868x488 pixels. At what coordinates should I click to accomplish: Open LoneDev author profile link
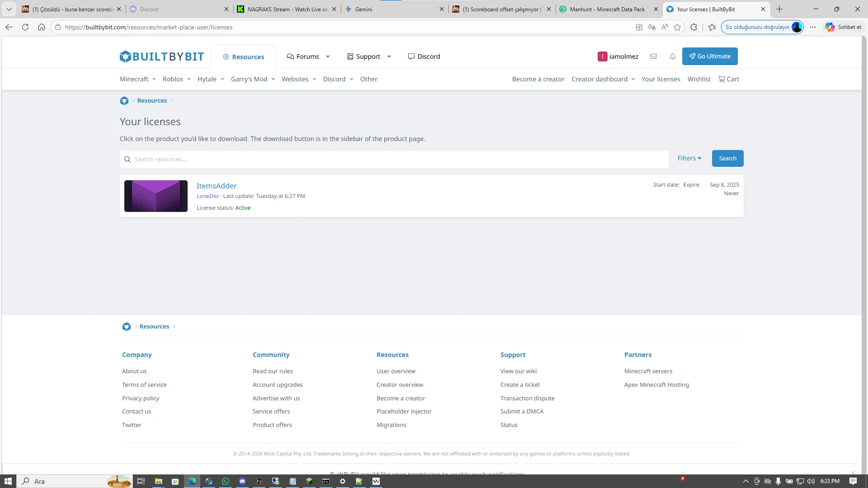208,196
